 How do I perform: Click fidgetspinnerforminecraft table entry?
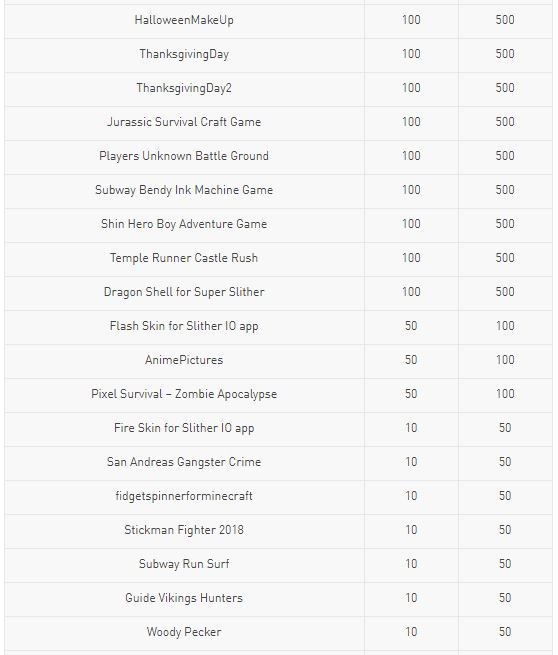(x=184, y=496)
